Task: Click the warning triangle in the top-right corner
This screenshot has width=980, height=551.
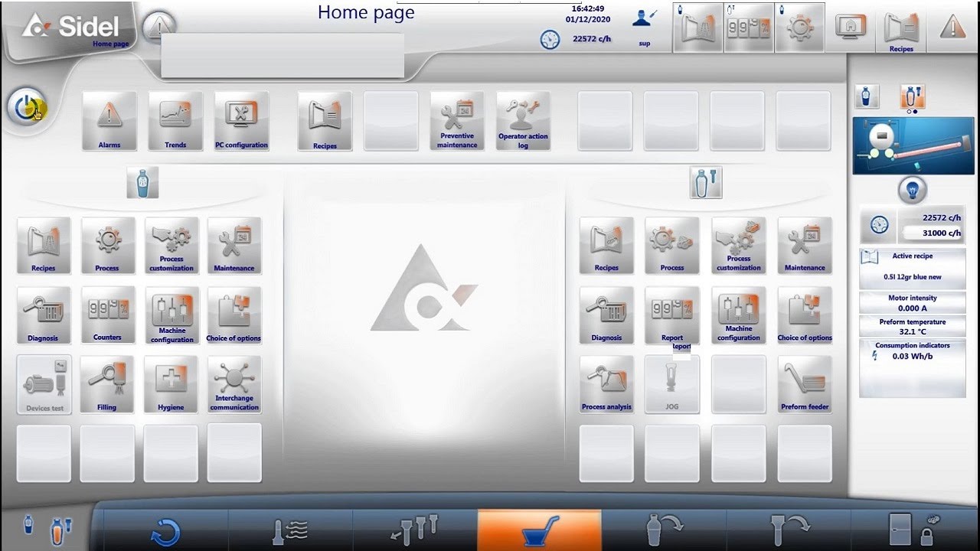Action: (x=953, y=28)
